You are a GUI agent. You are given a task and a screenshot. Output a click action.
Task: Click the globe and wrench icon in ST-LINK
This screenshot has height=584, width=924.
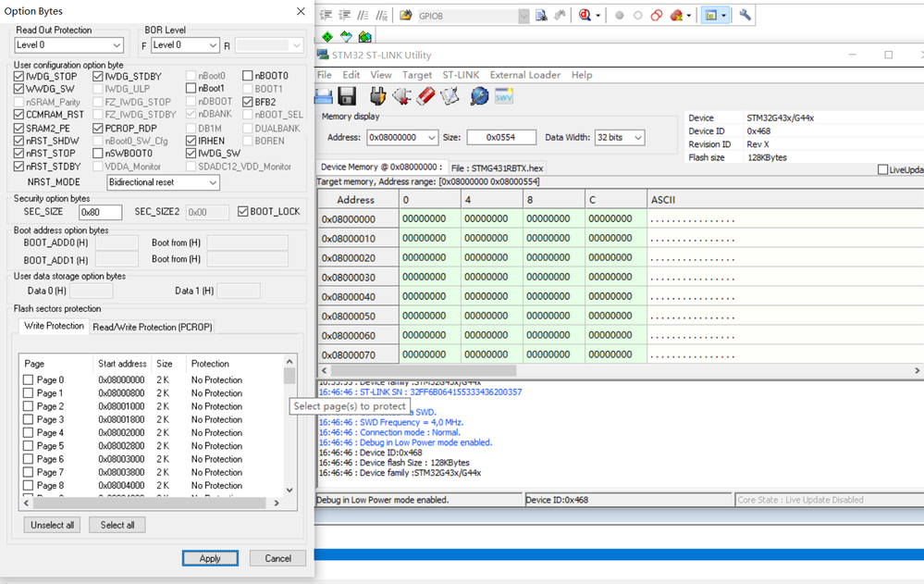(479, 96)
